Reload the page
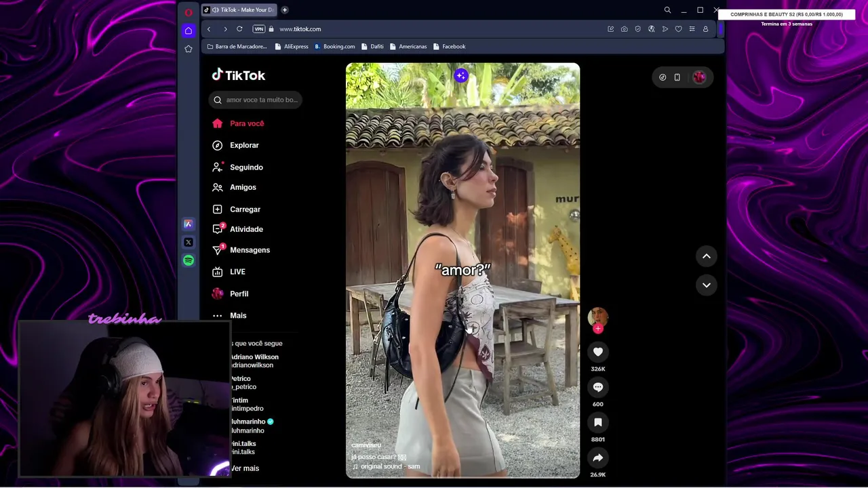Image resolution: width=868 pixels, height=488 pixels. click(x=239, y=29)
